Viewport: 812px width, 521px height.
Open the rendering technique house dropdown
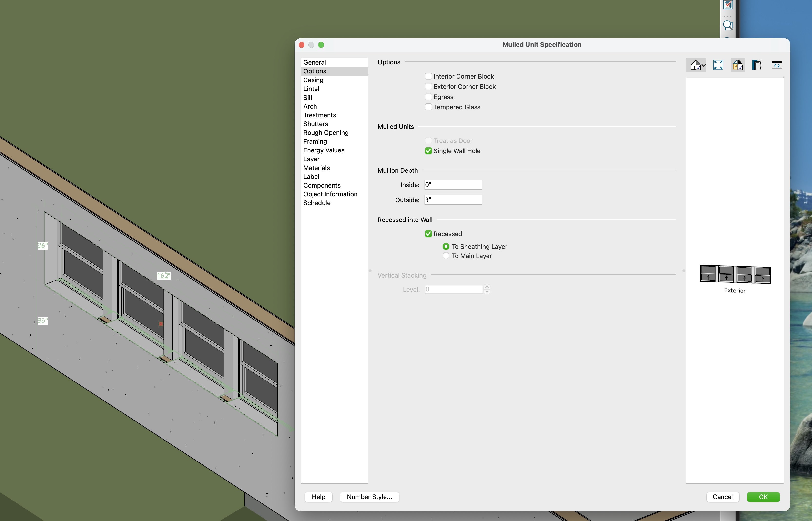tap(697, 65)
